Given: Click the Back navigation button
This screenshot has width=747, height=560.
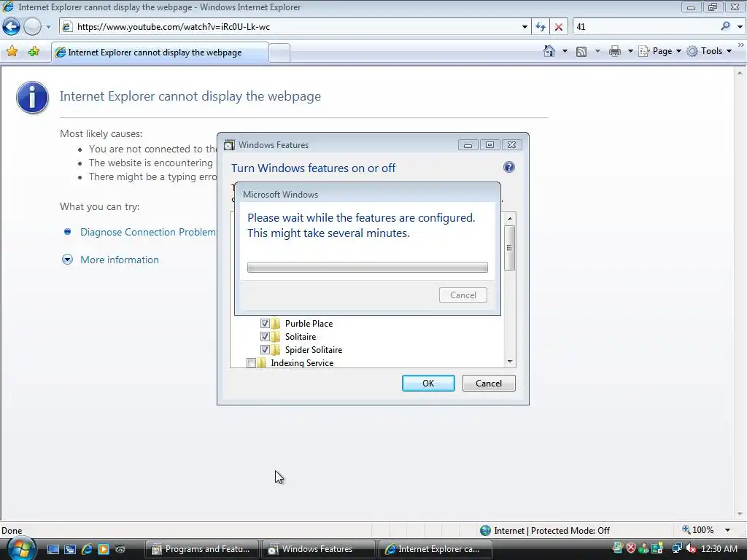Looking at the screenshot, I should (11, 27).
